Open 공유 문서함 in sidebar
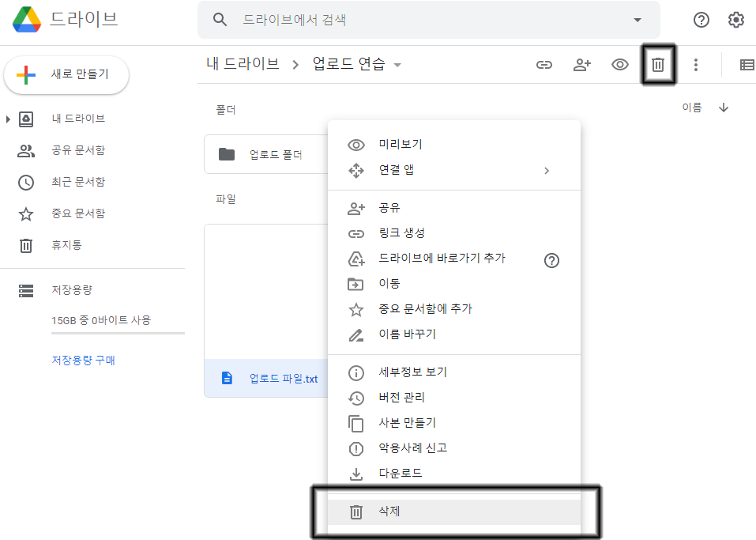Screen dimensions: 756x540 (x=78, y=150)
